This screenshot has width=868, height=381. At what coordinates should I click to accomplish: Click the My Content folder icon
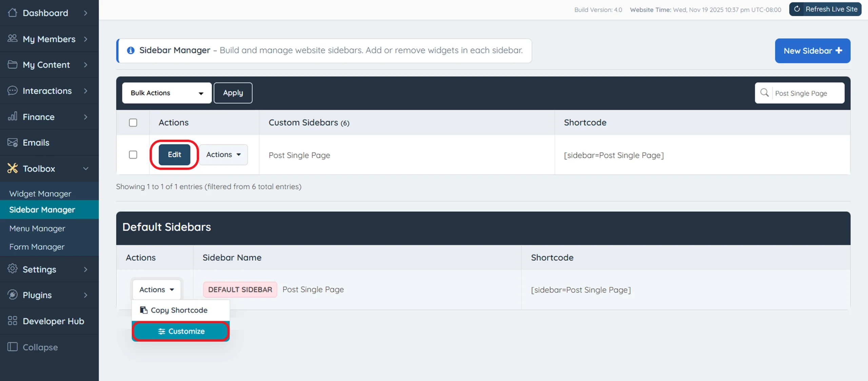[x=13, y=64]
